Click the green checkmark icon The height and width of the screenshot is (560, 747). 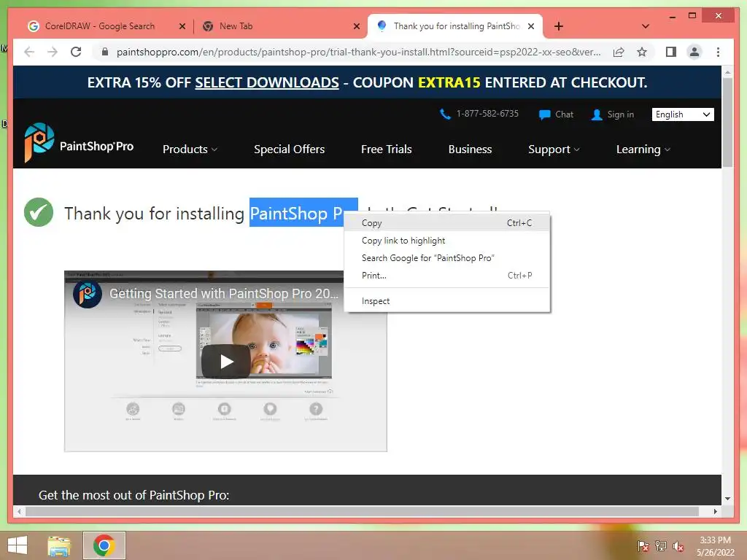pyautogui.click(x=39, y=212)
